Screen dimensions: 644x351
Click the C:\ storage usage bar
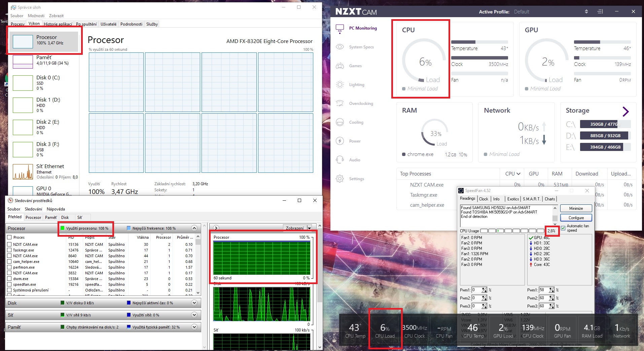click(x=605, y=124)
